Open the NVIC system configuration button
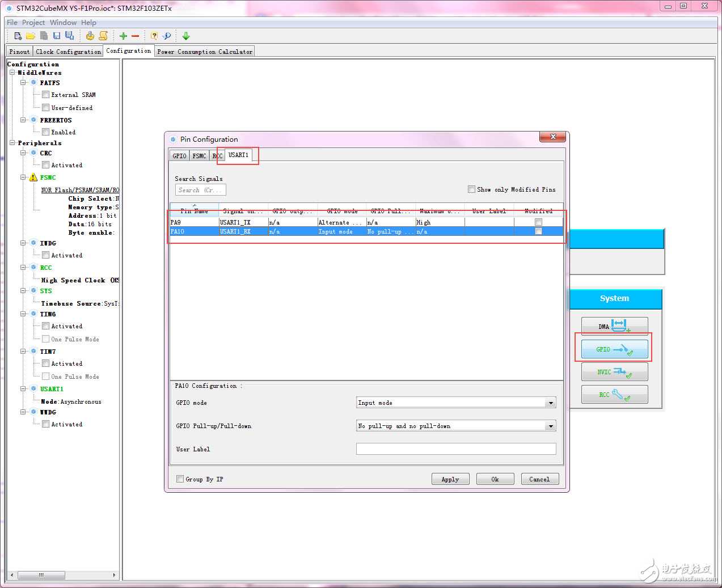Viewport: 722px width, 588px height. pyautogui.click(x=614, y=372)
